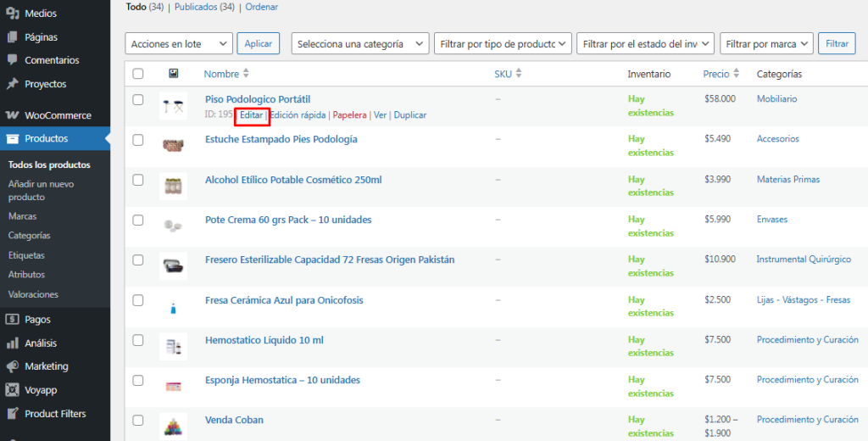Open the Filtrar por marca dropdown
This screenshot has height=441, width=868.
point(766,44)
